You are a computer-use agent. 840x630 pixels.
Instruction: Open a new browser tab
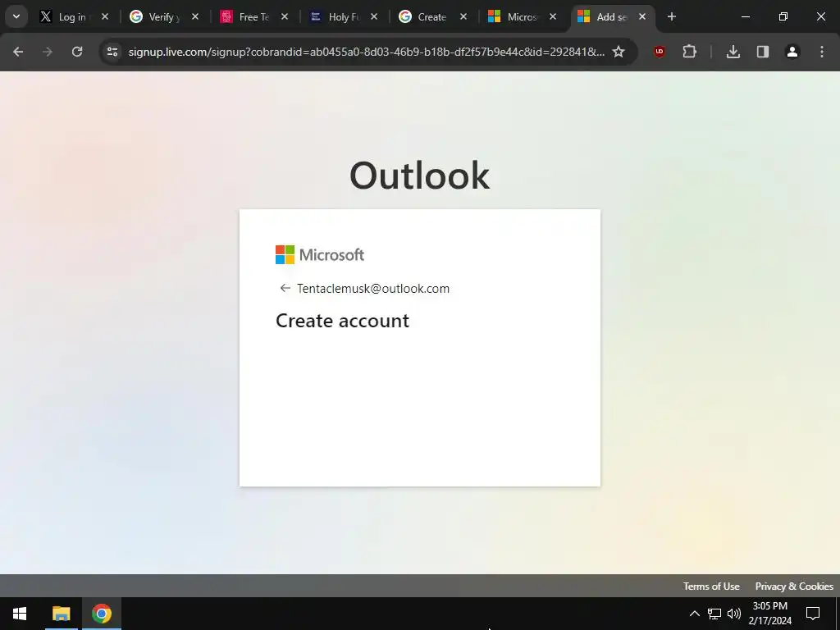672,16
